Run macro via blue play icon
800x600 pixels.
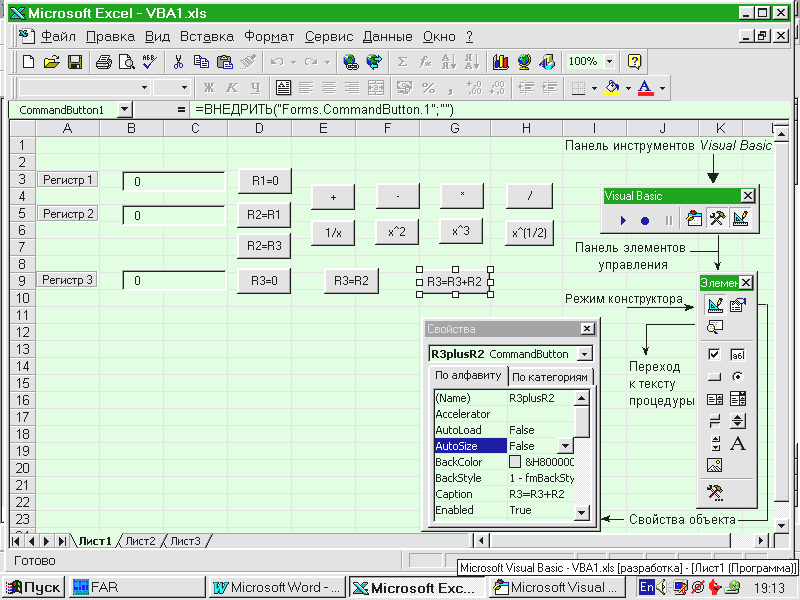(x=622, y=220)
